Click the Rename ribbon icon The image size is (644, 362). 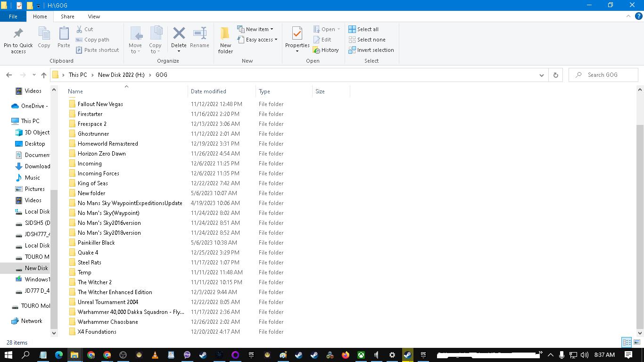(x=199, y=33)
